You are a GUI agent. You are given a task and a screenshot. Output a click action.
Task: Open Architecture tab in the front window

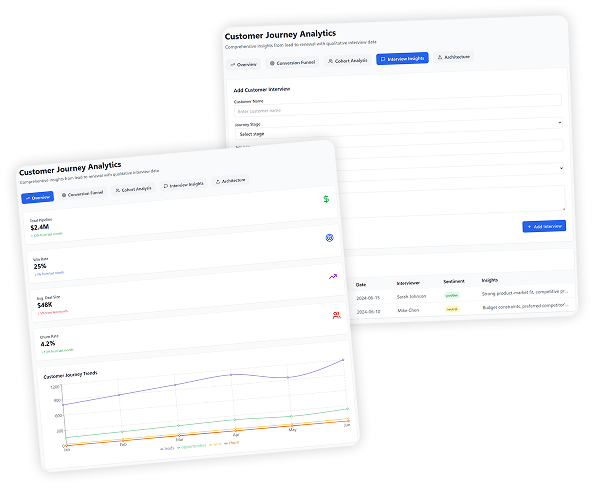(231, 181)
